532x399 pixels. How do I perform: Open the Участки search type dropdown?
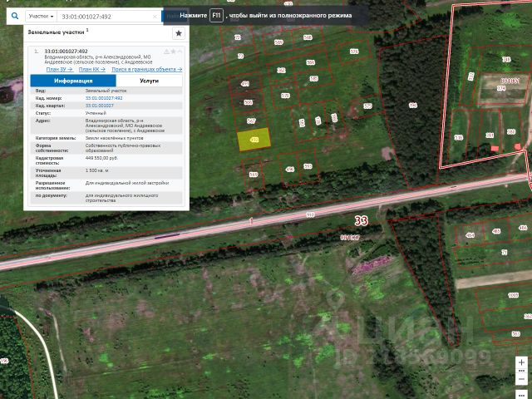[41, 17]
